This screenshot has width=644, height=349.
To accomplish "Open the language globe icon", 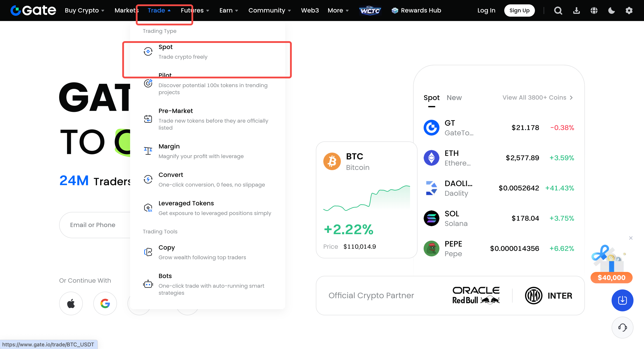I will click(x=594, y=11).
